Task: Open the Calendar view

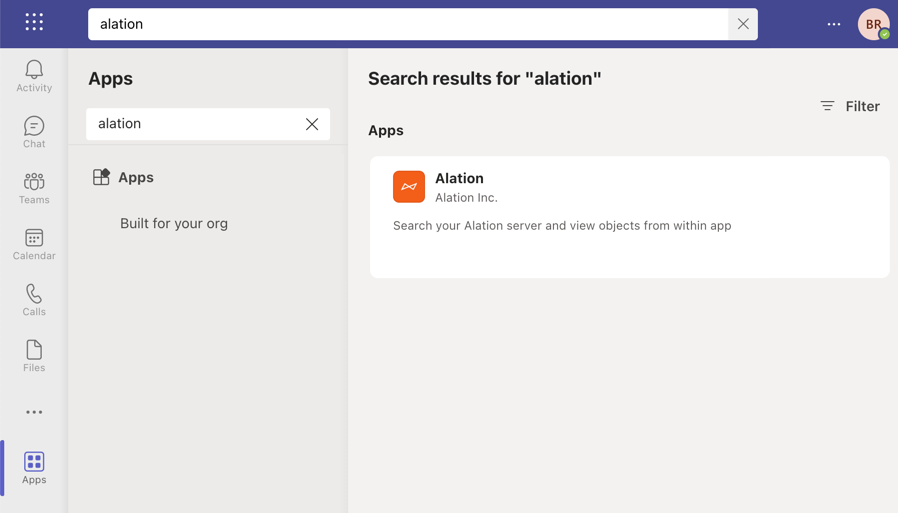Action: (x=34, y=244)
